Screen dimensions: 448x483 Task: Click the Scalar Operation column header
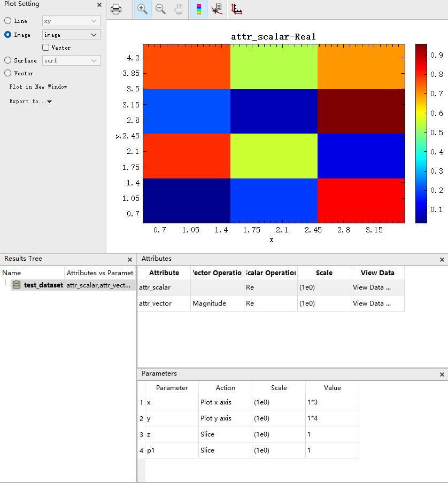271,273
